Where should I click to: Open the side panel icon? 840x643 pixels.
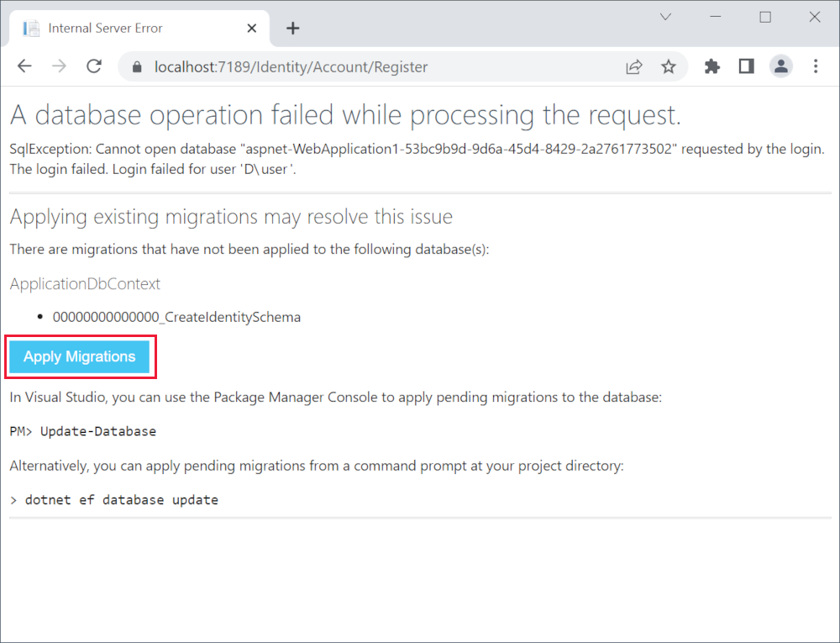tap(746, 66)
